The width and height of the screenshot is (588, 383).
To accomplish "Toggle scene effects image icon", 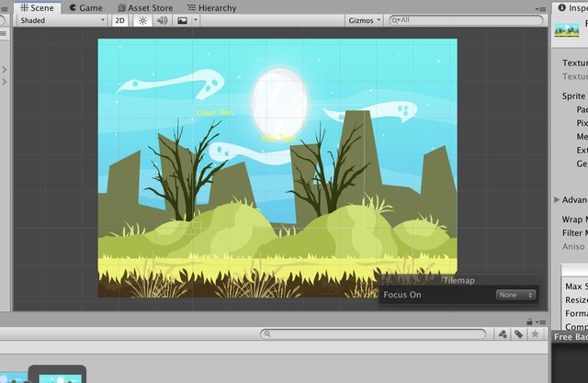I will coord(182,20).
